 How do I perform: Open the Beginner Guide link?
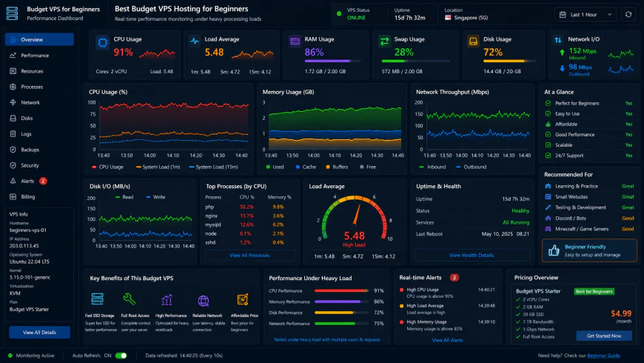click(x=603, y=356)
